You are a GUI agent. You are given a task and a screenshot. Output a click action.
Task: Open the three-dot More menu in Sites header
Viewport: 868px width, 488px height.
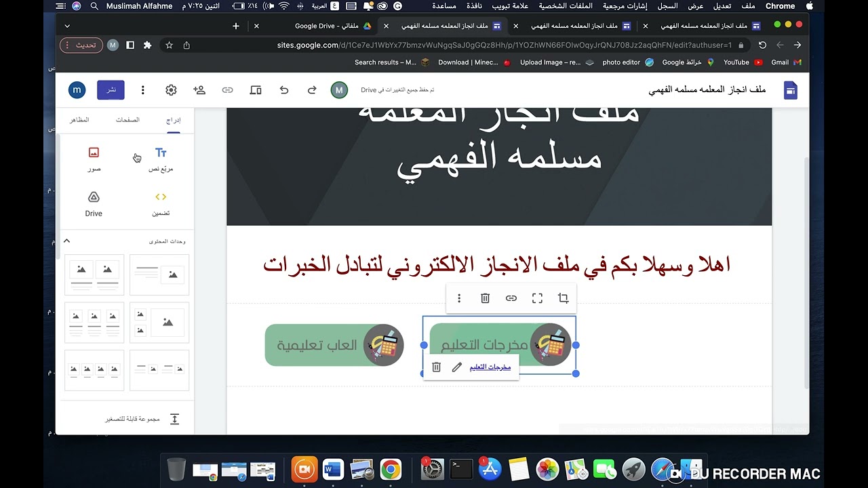[142, 90]
